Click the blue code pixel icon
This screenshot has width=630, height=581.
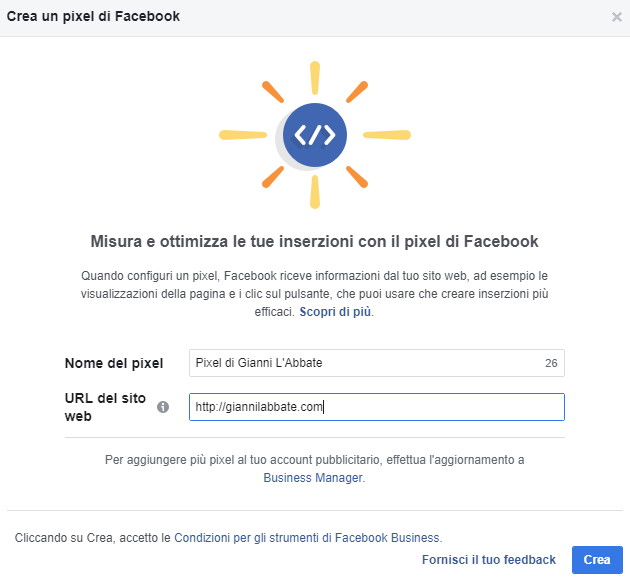click(x=315, y=133)
